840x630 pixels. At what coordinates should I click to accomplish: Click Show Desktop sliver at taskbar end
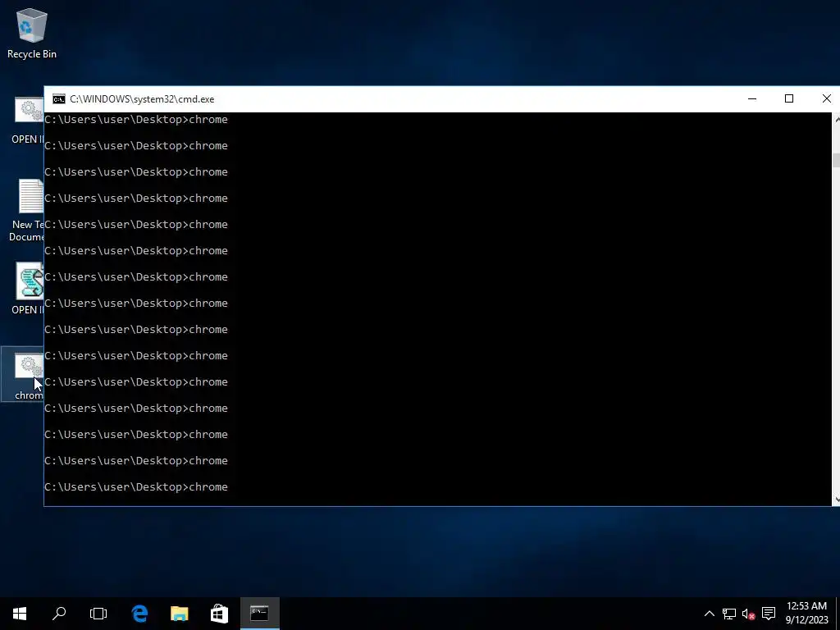pos(838,614)
